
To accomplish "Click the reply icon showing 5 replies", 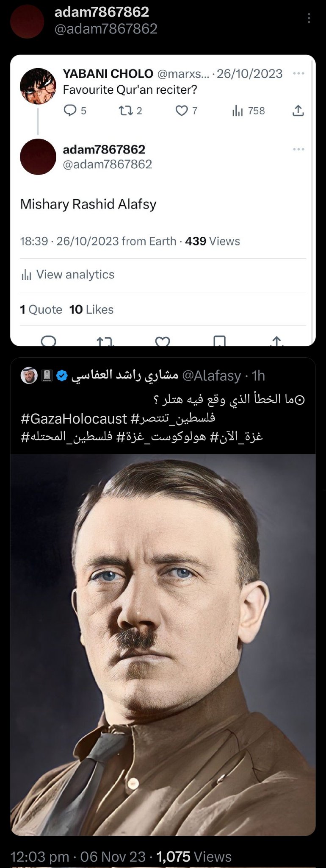I will point(69,111).
